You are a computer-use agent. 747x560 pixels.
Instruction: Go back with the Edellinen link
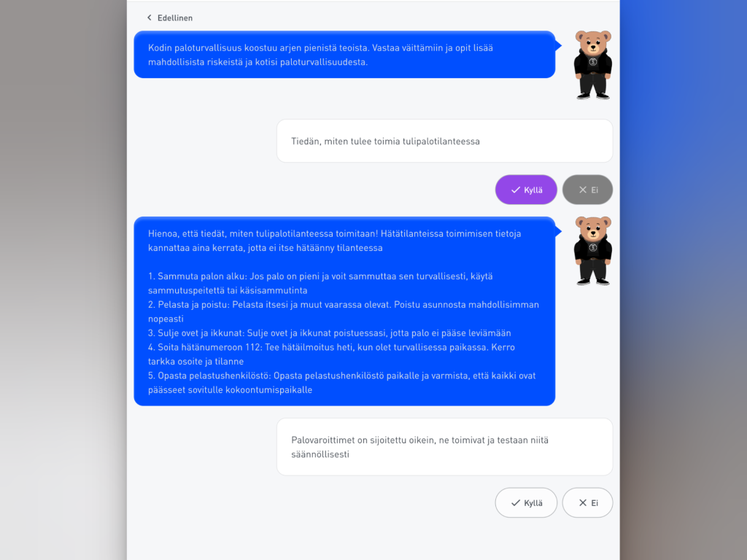(x=170, y=18)
